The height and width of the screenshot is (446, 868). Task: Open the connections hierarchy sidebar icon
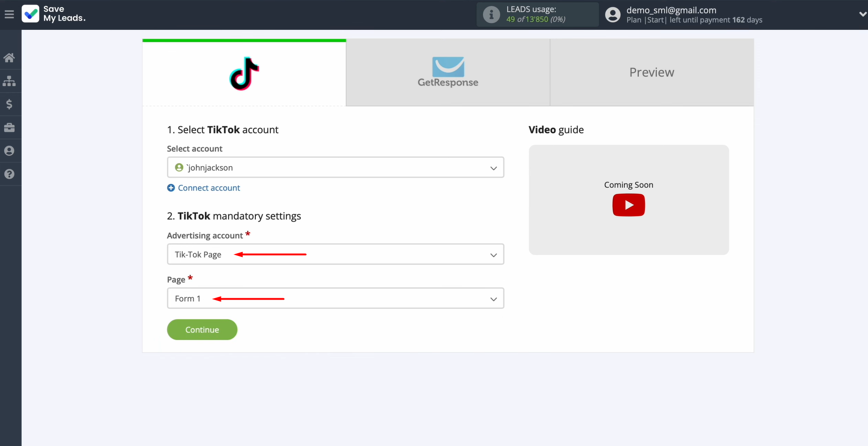coord(10,81)
